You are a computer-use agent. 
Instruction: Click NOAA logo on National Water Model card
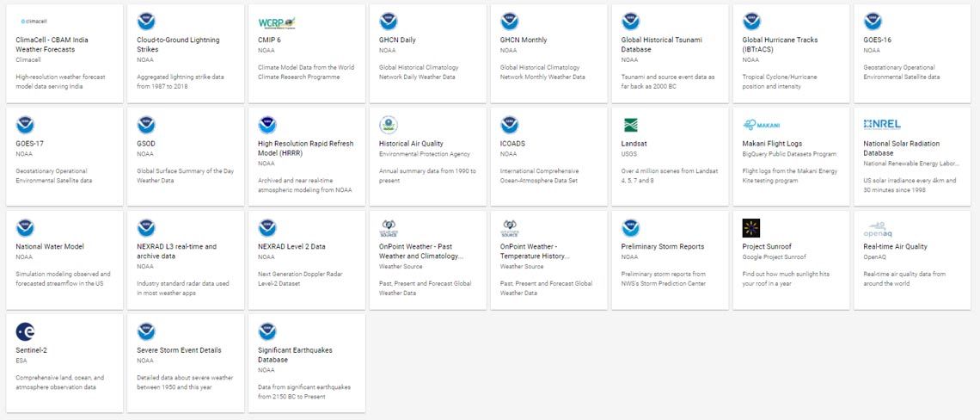[x=25, y=228]
